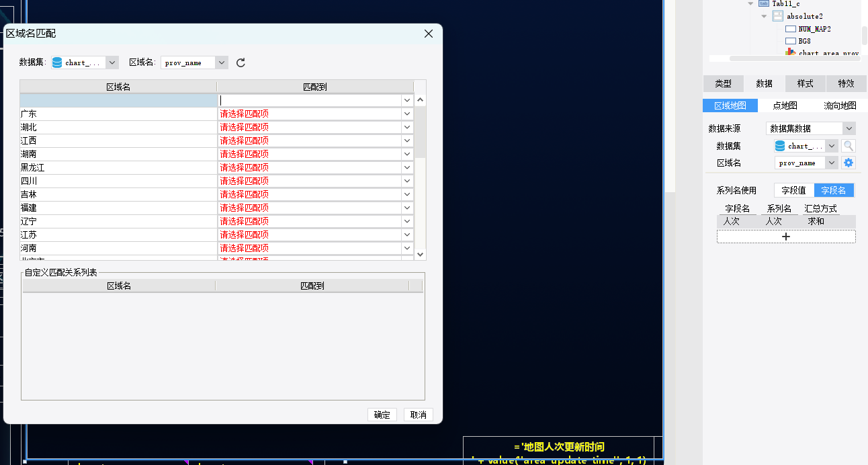Viewport: 868px width, 465px height.
Task: Click the scroll-up arrow of the matching table
Action: [421, 100]
